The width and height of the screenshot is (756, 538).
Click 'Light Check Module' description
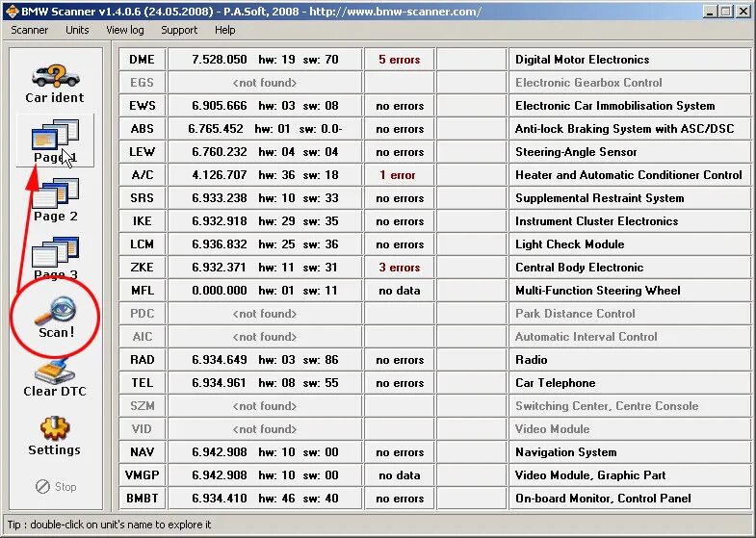pos(570,244)
